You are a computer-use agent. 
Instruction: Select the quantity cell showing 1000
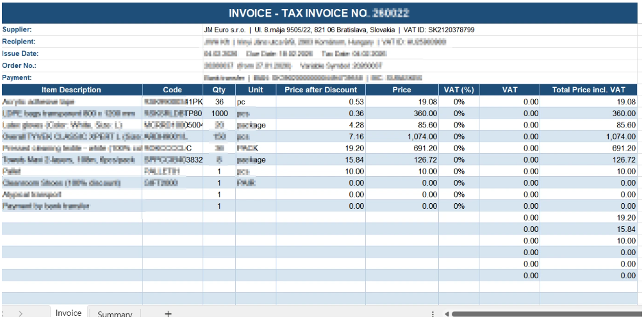[219, 113]
